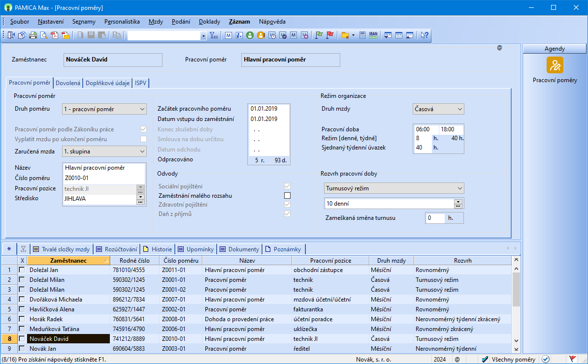Click the Agendy panel header button
The image size is (588, 364).
(x=554, y=49)
